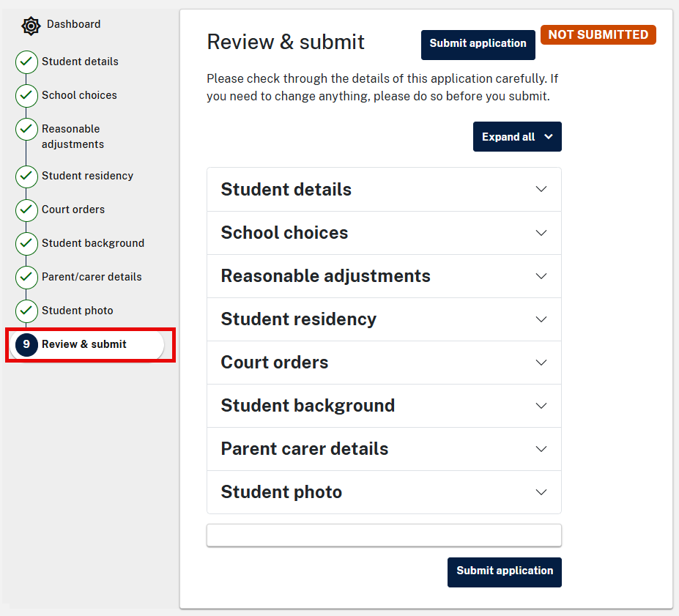Select Review & submit step in sidebar
Image resolution: width=679 pixels, height=616 pixels.
pyautogui.click(x=86, y=345)
